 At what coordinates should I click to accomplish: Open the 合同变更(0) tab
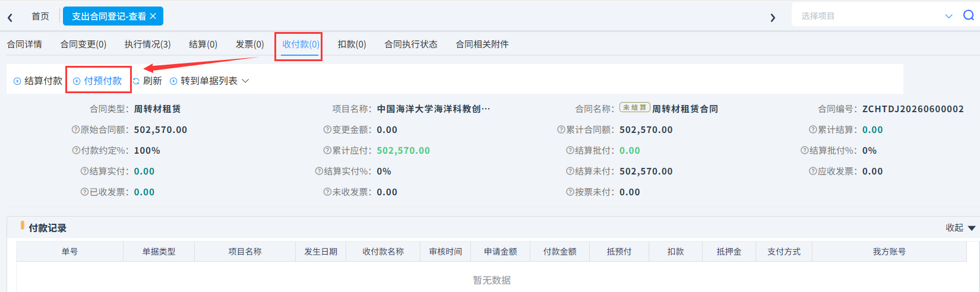[83, 44]
